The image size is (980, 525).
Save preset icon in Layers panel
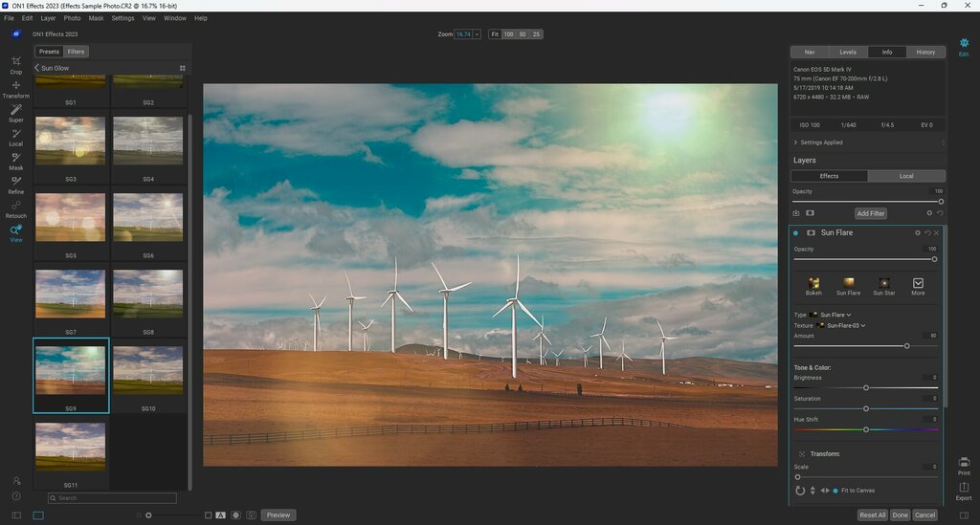tap(796, 213)
